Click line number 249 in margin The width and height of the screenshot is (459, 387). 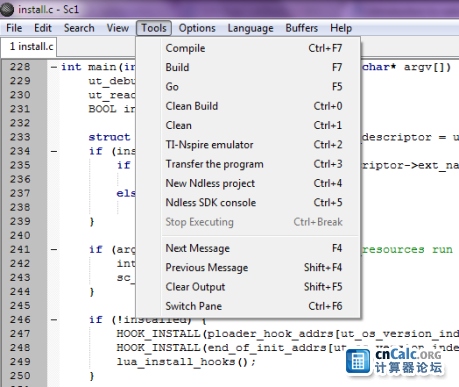[x=20, y=362]
